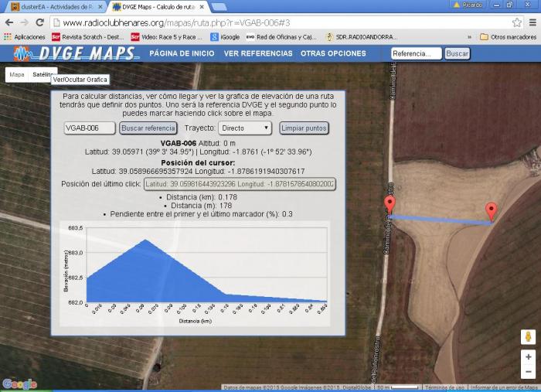Image resolution: width=541 pixels, height=392 pixels.
Task: Click Buscar referencia button
Action: (148, 128)
